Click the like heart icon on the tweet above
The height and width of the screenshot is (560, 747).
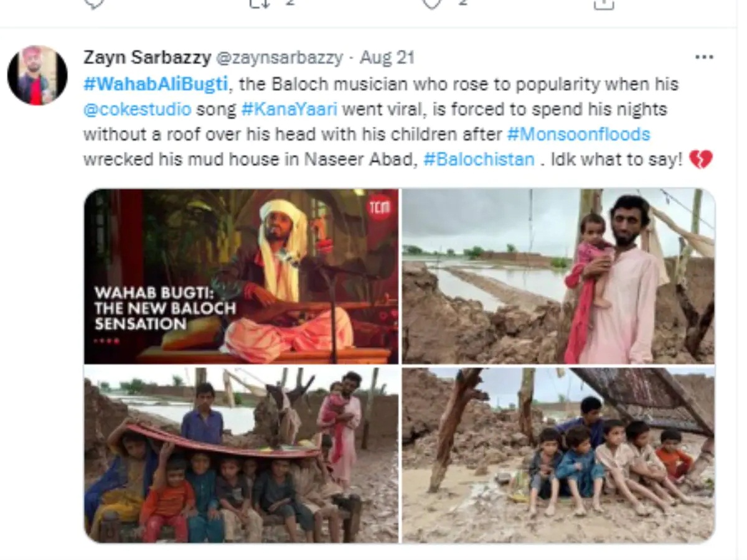[431, 3]
